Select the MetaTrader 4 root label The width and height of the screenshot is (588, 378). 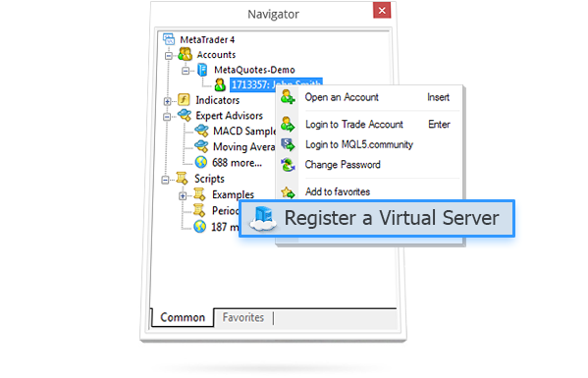[207, 39]
